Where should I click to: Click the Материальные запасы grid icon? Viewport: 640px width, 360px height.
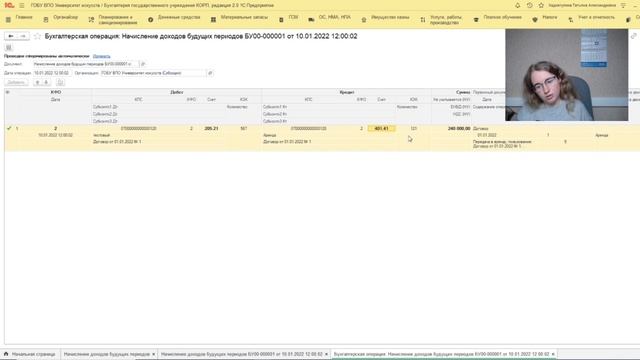point(213,20)
